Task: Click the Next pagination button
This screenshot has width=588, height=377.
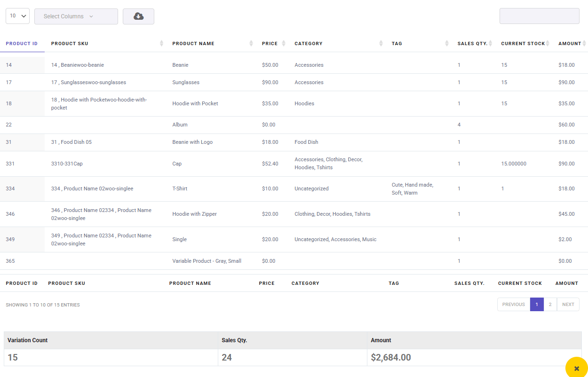Action: click(x=568, y=305)
